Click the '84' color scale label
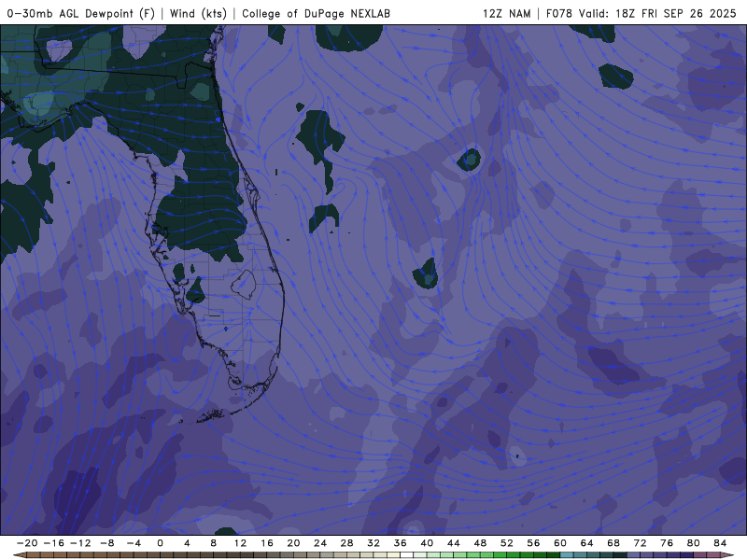747x560 pixels. pyautogui.click(x=720, y=543)
